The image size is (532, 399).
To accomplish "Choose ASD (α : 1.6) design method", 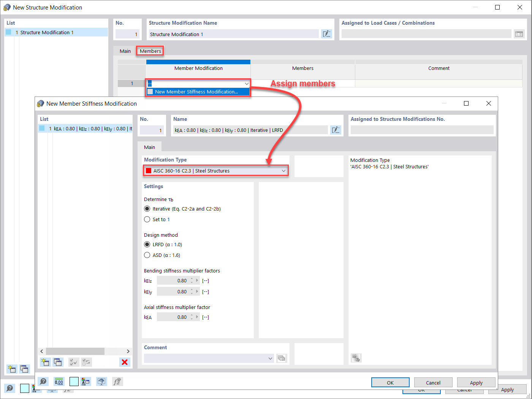I will click(x=147, y=255).
